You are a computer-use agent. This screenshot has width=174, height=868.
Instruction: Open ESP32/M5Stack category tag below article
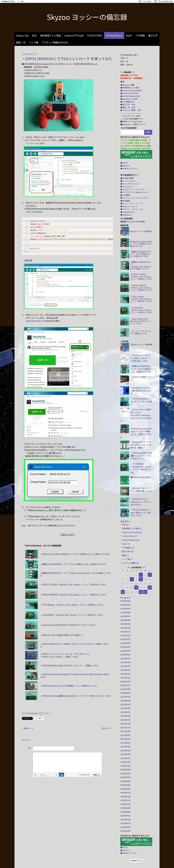[32, 713]
